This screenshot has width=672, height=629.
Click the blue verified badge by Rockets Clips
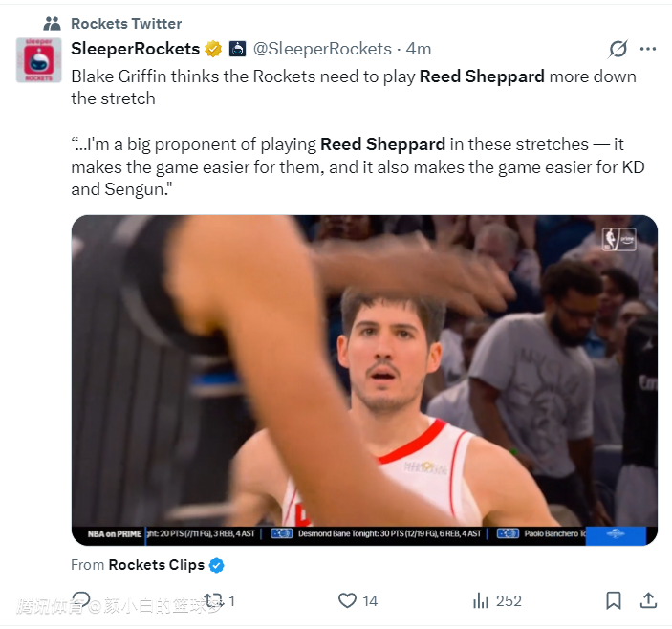click(217, 565)
